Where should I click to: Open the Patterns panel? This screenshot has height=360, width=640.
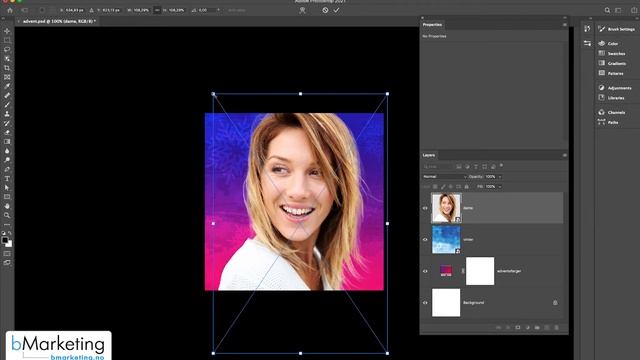pyautogui.click(x=611, y=73)
